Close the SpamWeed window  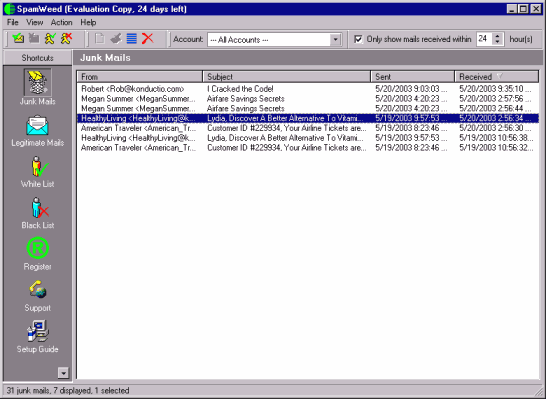[536, 9]
